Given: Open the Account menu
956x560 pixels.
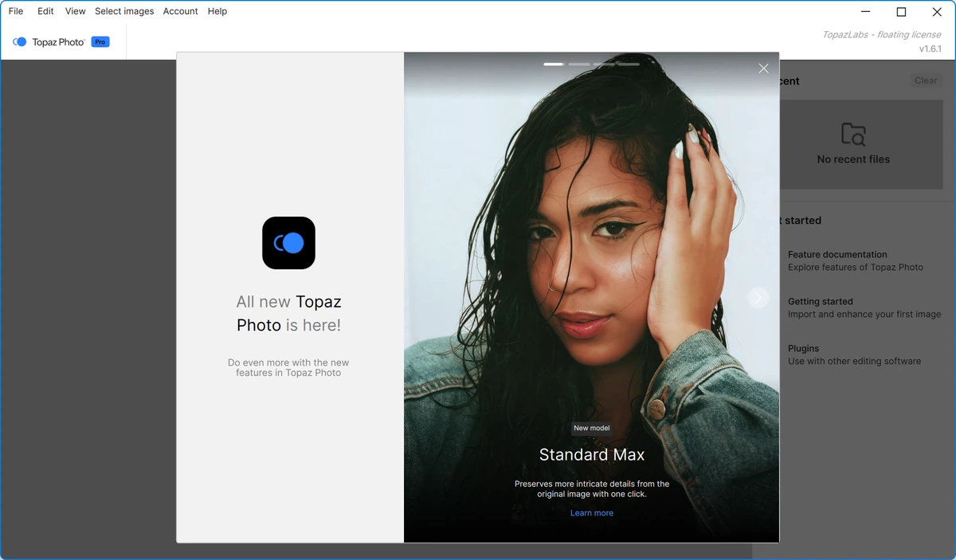Looking at the screenshot, I should pyautogui.click(x=180, y=11).
